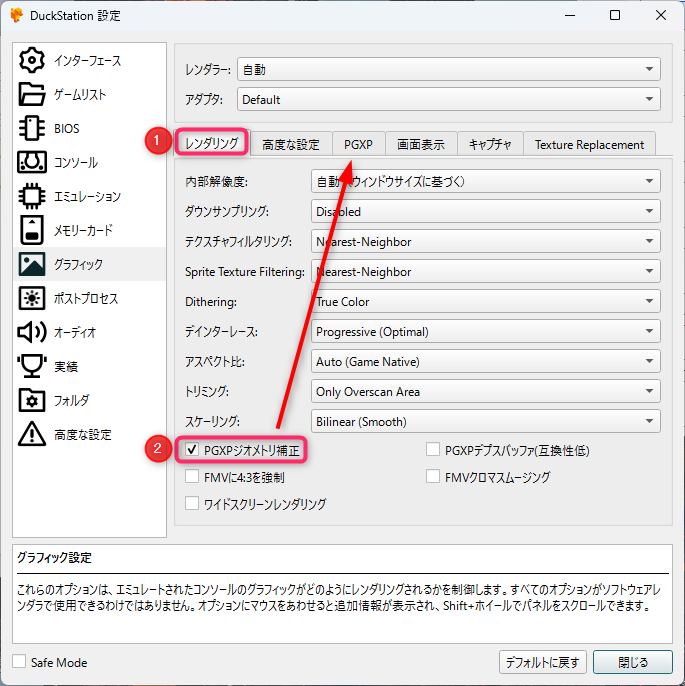Enable ワイドスクリーンレンダリング checkbox
Viewport: 685px width, 686px height.
point(193,504)
